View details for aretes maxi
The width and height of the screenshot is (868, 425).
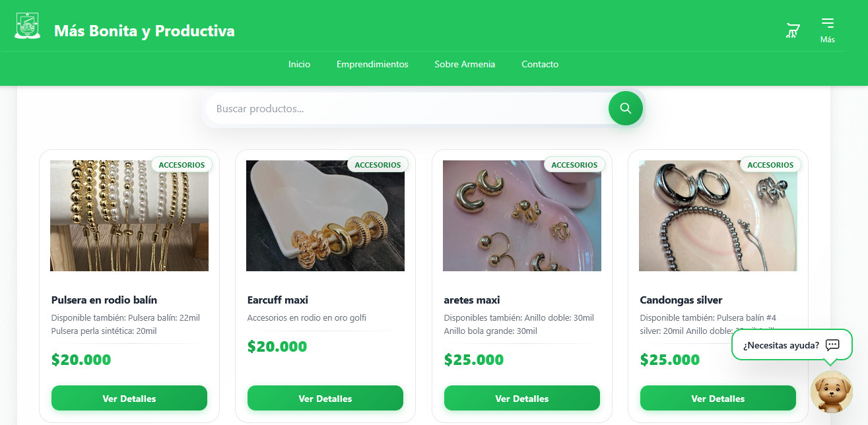(522, 398)
